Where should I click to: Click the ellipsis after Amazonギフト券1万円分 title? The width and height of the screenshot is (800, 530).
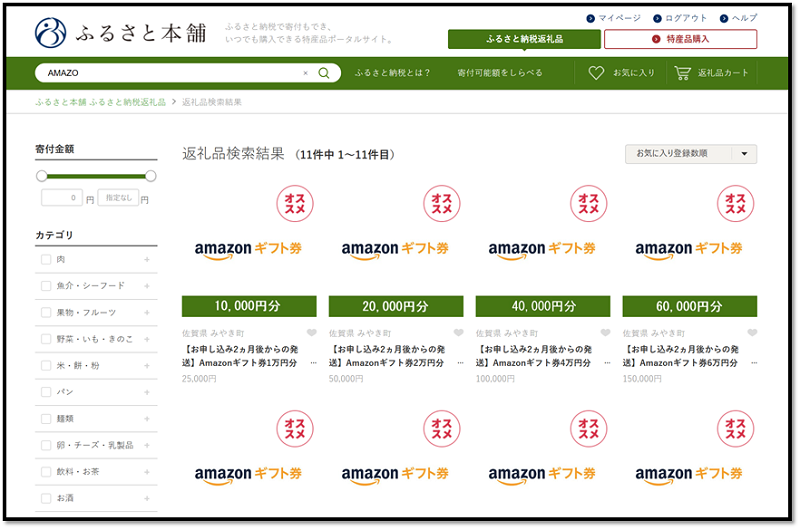pos(313,363)
